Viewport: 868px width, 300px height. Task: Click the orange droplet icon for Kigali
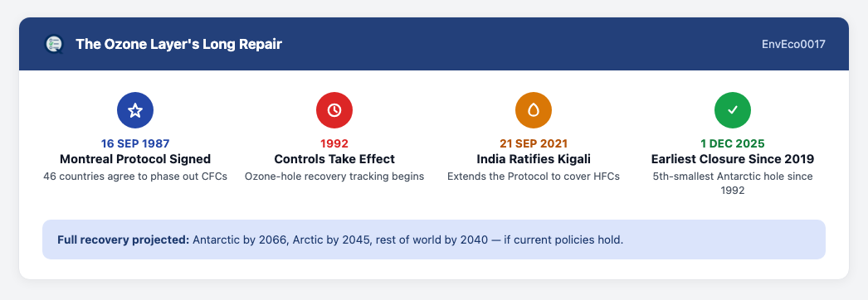[534, 110]
